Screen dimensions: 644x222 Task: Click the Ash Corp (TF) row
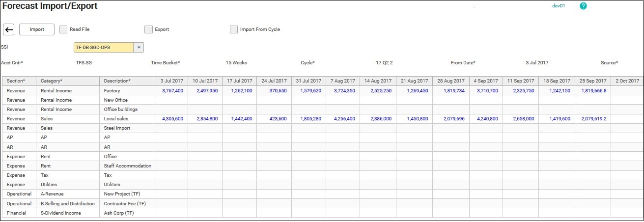118,213
